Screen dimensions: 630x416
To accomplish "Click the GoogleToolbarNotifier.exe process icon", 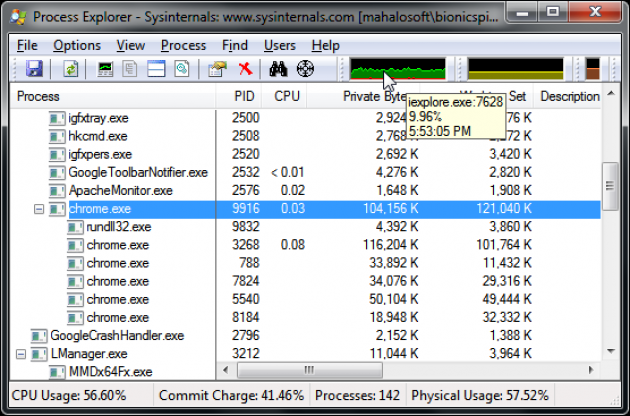I will (x=57, y=172).
